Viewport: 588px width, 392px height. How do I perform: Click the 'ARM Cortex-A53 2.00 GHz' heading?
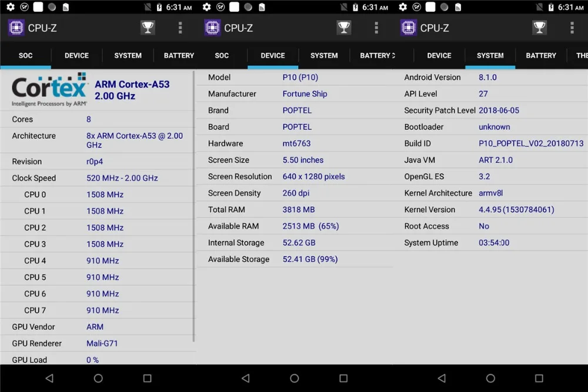pyautogui.click(x=132, y=90)
